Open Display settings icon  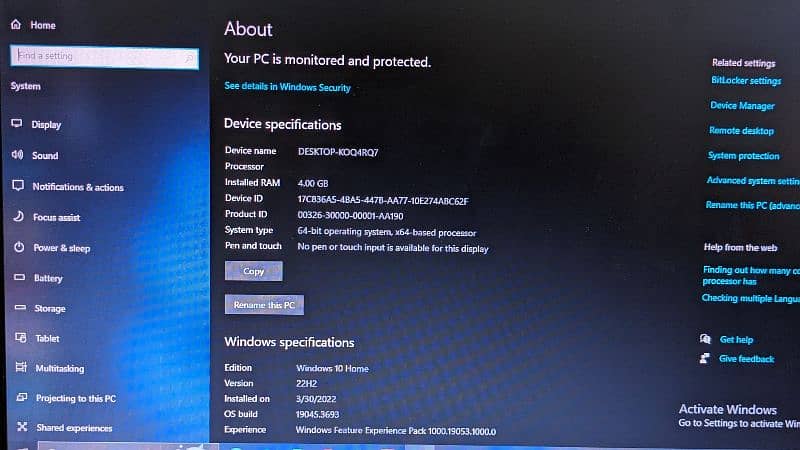click(x=17, y=124)
